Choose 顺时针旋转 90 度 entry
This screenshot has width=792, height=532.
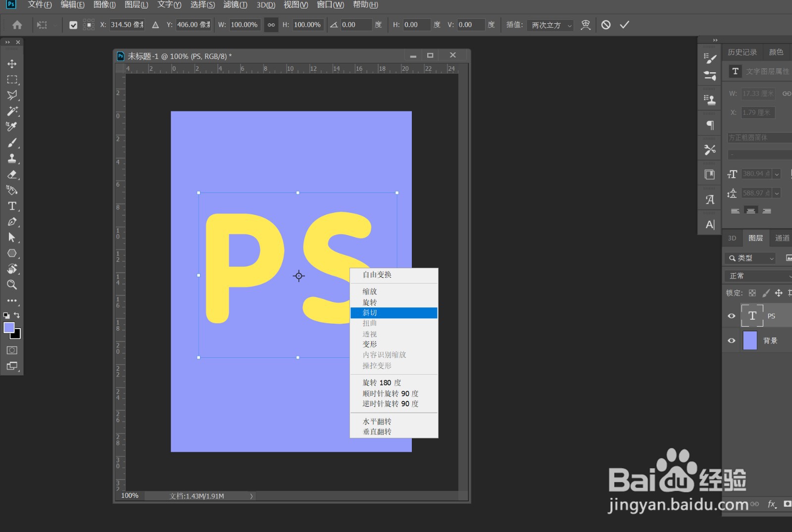point(394,393)
